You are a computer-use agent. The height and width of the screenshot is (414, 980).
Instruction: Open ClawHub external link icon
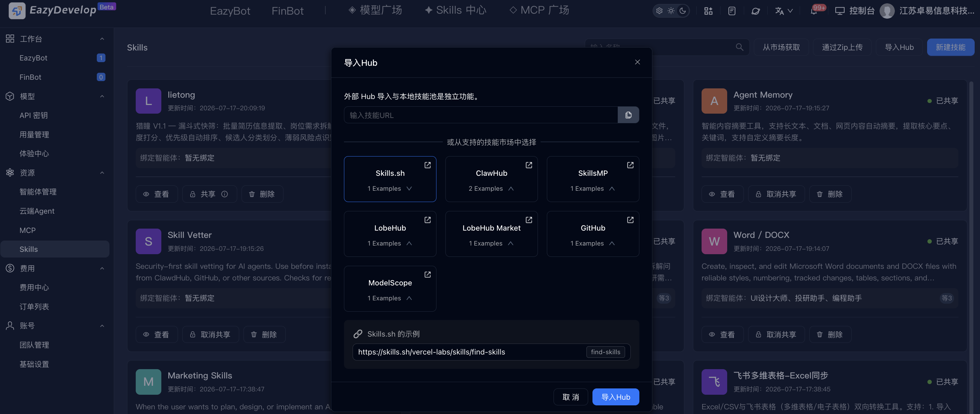tap(529, 165)
